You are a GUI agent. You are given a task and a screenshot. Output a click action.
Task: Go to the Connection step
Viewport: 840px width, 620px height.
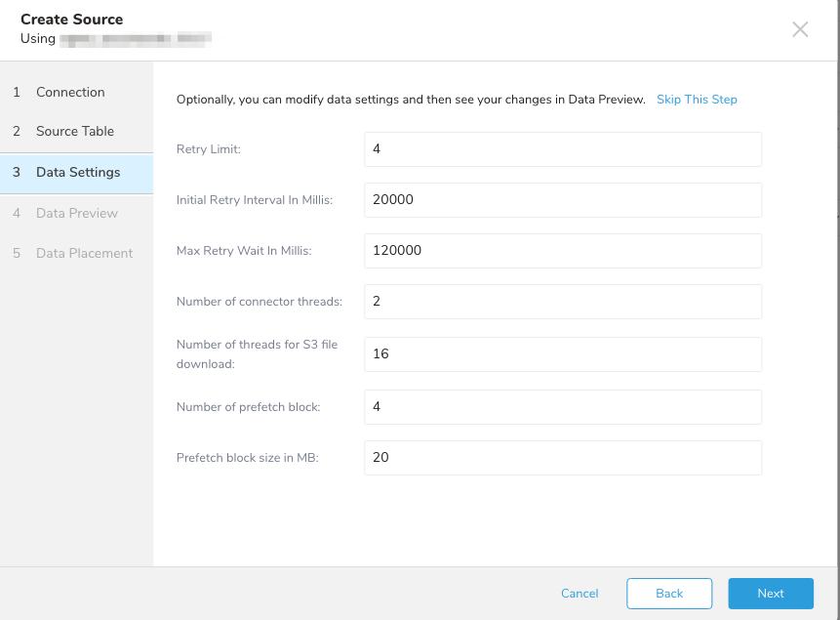(x=70, y=92)
